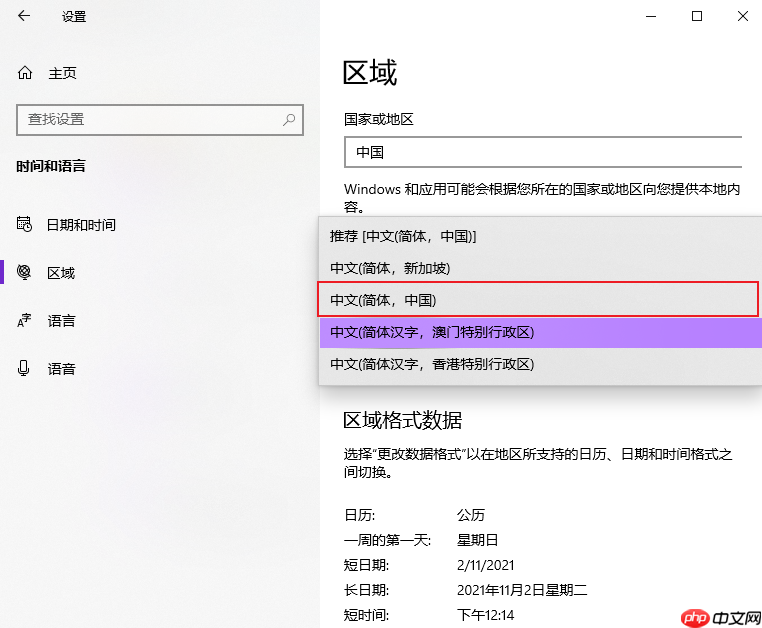Click the 一周的第一天: row label
Viewport: 762px width, 628px height.
[x=388, y=540]
